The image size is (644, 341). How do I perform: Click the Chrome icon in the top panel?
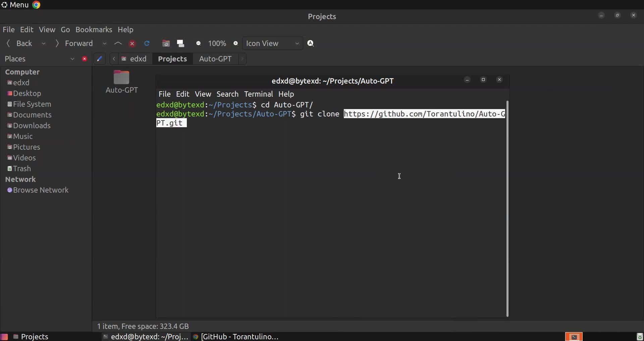pos(36,5)
